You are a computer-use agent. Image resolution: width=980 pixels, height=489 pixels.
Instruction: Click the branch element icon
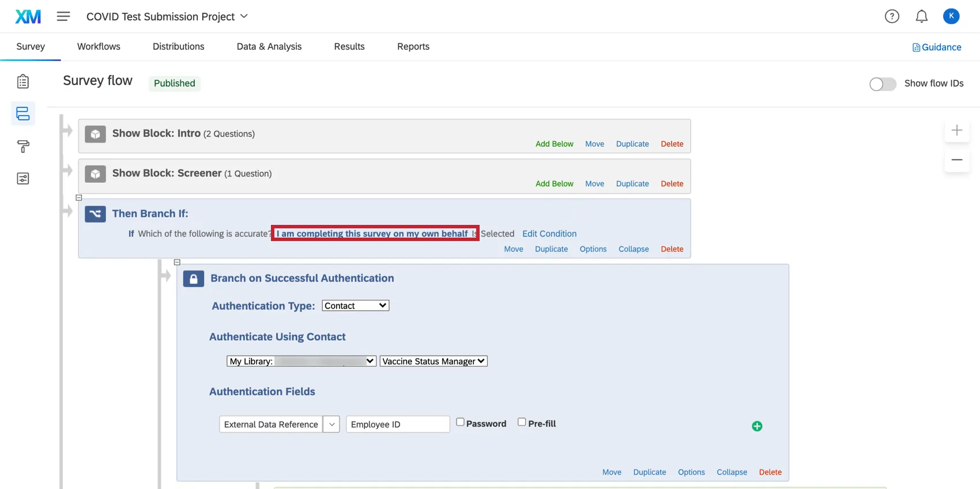pyautogui.click(x=95, y=214)
